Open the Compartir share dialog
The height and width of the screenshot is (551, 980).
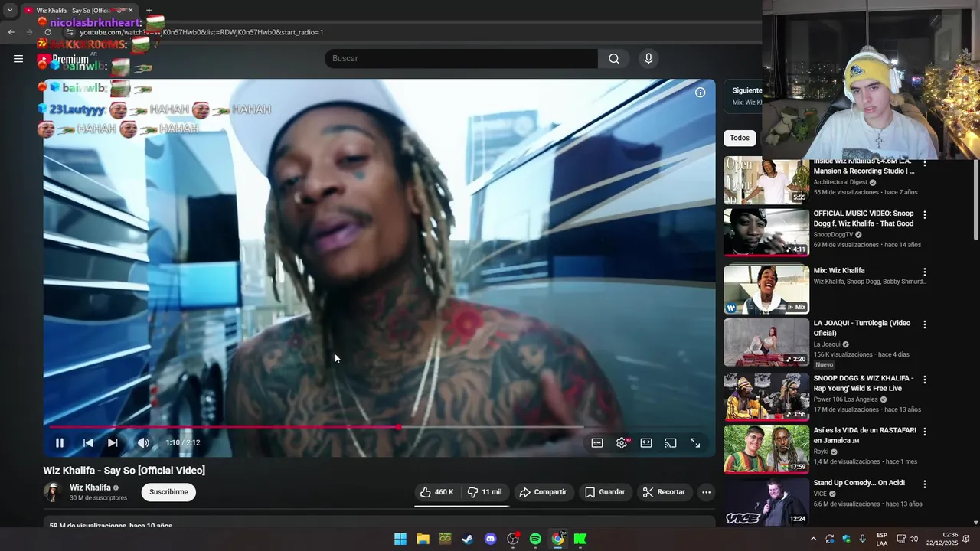pos(543,492)
